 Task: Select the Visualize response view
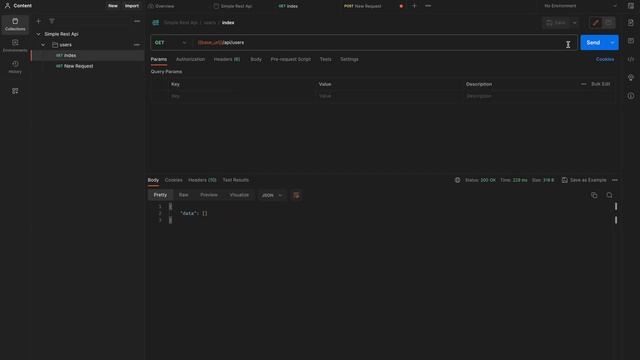coord(239,195)
